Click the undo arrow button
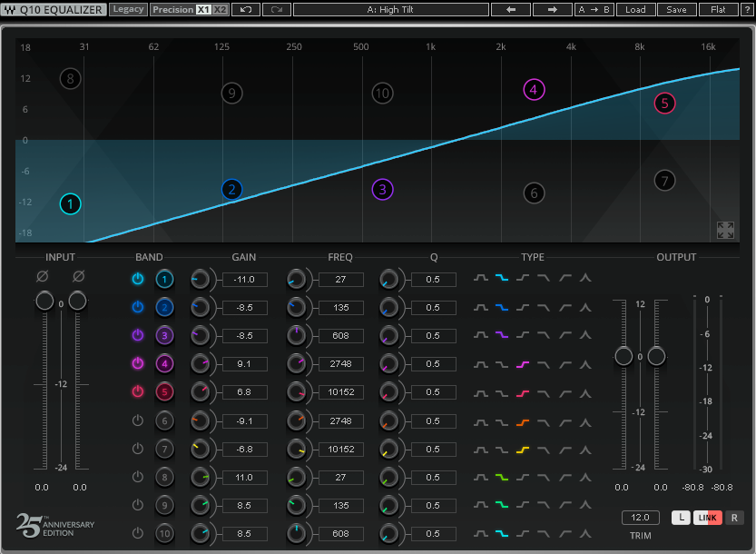The image size is (756, 554). click(x=246, y=10)
